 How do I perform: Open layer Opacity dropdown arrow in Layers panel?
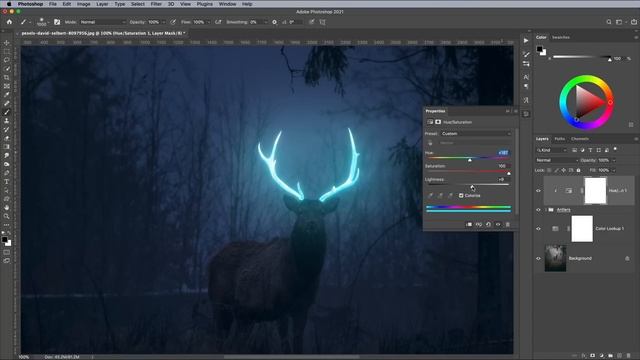click(613, 160)
